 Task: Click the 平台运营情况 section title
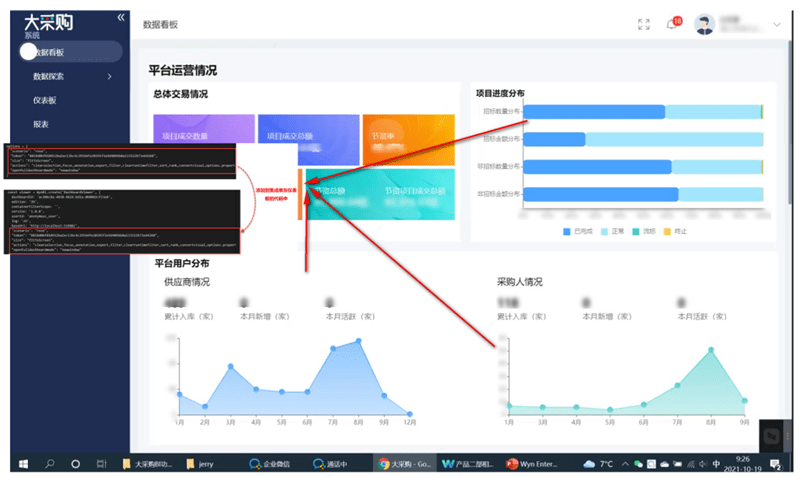[183, 70]
